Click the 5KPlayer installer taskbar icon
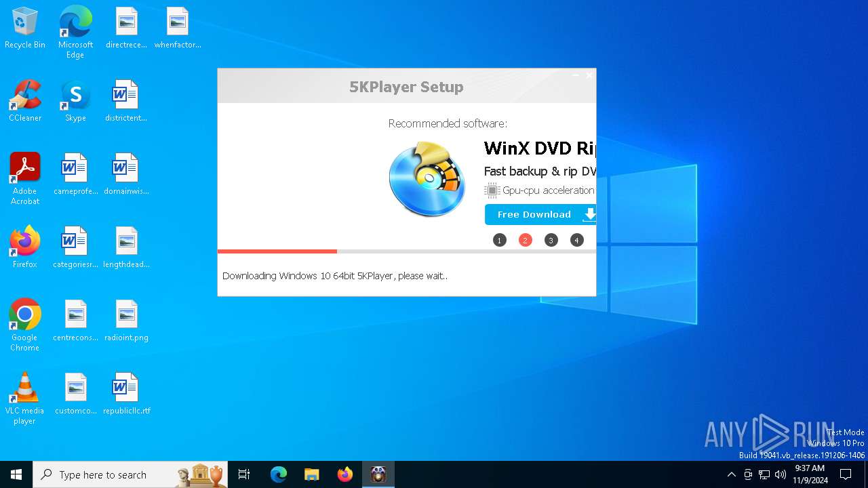This screenshot has height=488, width=868. tap(378, 474)
